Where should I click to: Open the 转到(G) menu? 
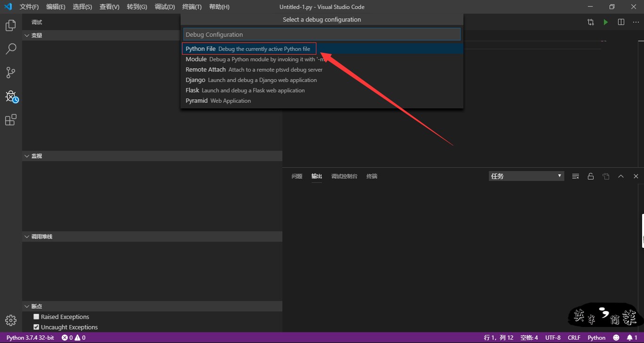click(x=137, y=7)
